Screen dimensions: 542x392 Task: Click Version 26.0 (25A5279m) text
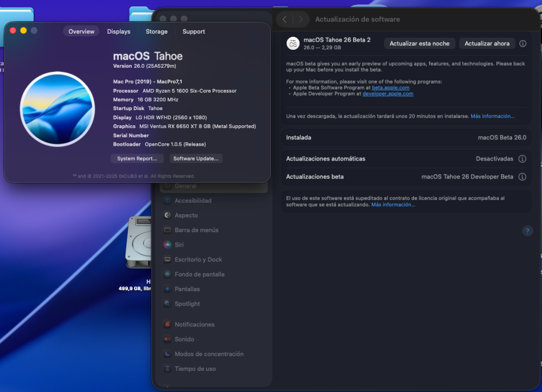pos(145,66)
